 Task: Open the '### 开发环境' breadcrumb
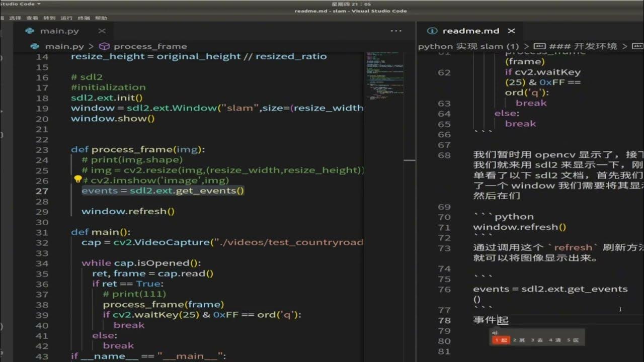click(583, 46)
